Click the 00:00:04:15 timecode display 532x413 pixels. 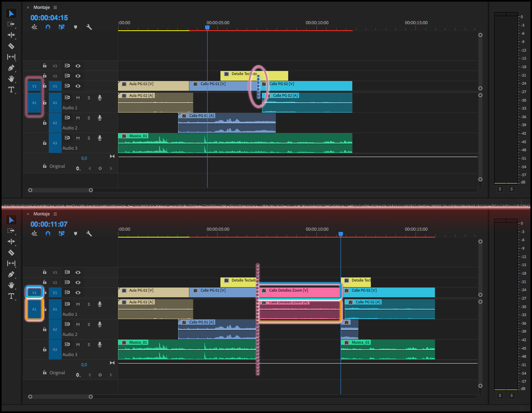(49, 18)
